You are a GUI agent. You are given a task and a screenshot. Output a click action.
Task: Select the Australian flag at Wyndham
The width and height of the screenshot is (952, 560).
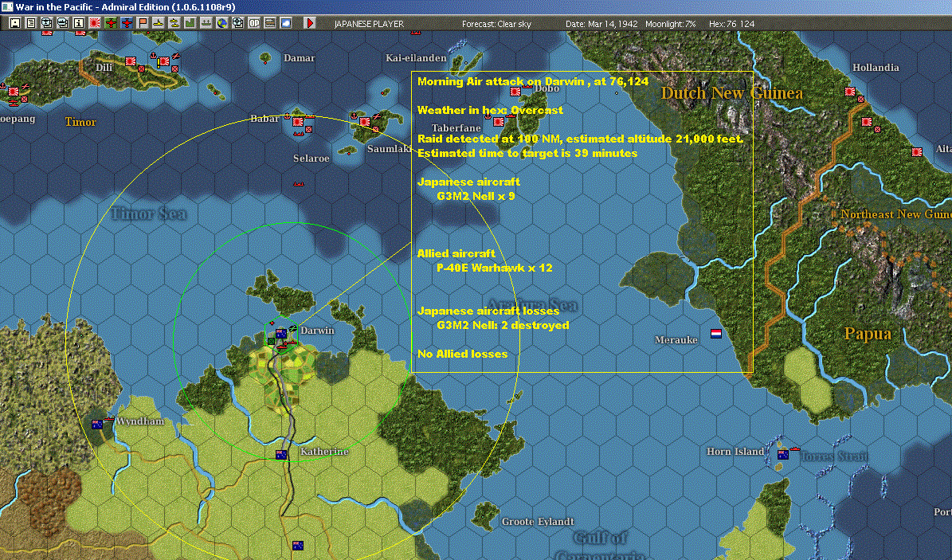tap(96, 425)
